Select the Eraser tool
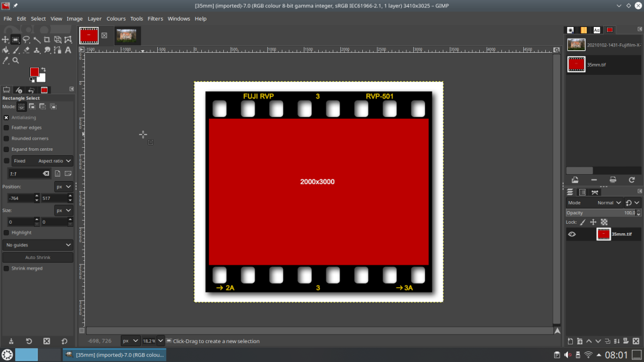The image size is (644, 362). [x=26, y=50]
